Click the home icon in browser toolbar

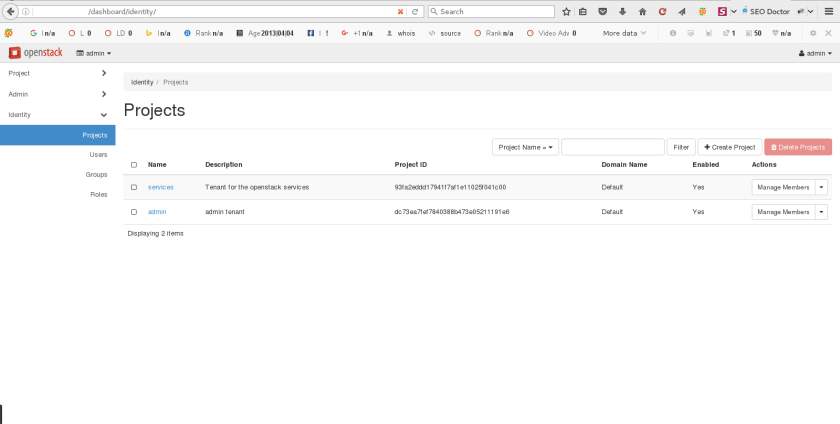pos(642,11)
